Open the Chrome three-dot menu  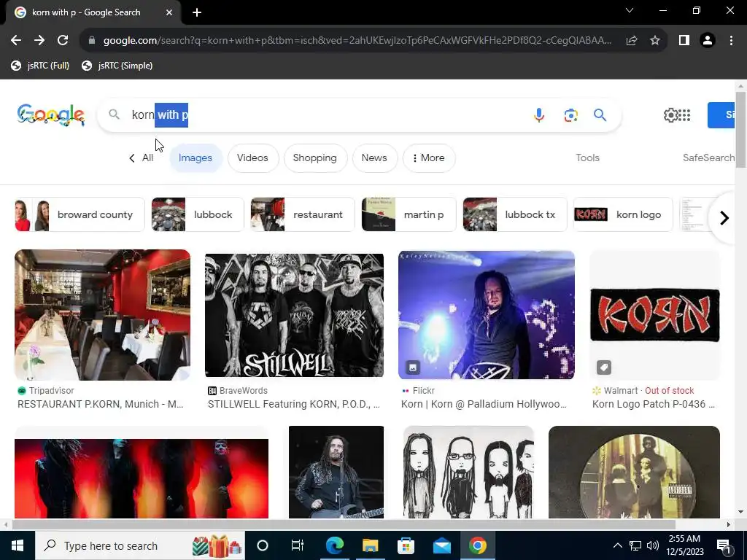click(x=731, y=41)
